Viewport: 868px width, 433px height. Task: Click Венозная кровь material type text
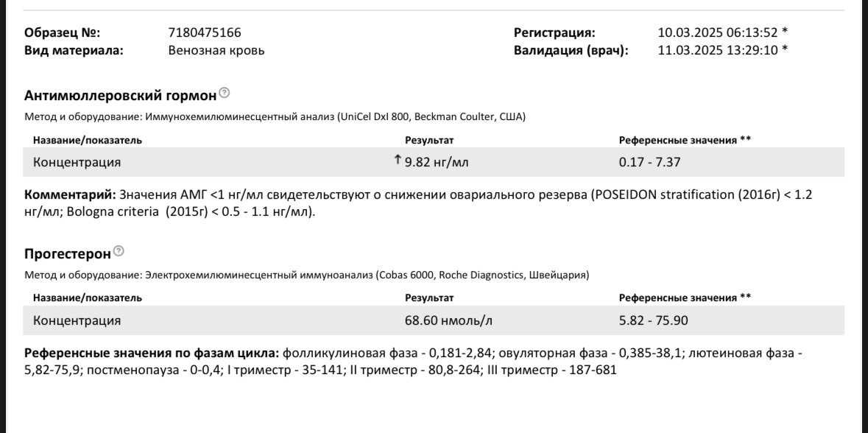pos(216,50)
